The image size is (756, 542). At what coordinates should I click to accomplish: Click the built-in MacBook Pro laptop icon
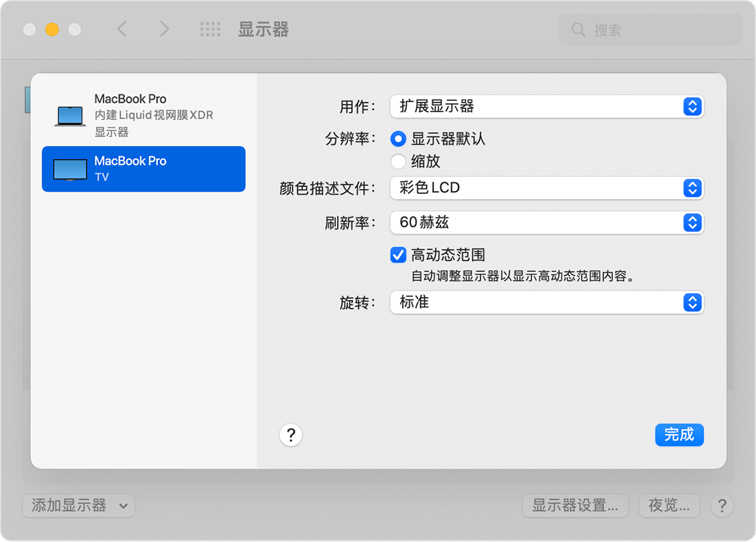click(x=70, y=116)
